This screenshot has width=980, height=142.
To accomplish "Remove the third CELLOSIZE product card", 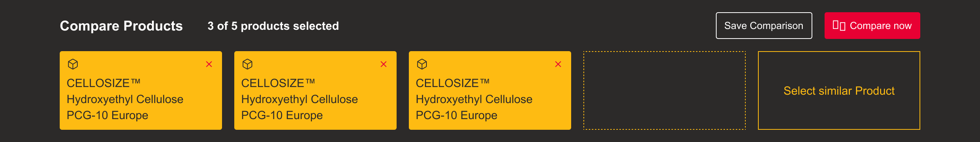I will pyautogui.click(x=558, y=64).
